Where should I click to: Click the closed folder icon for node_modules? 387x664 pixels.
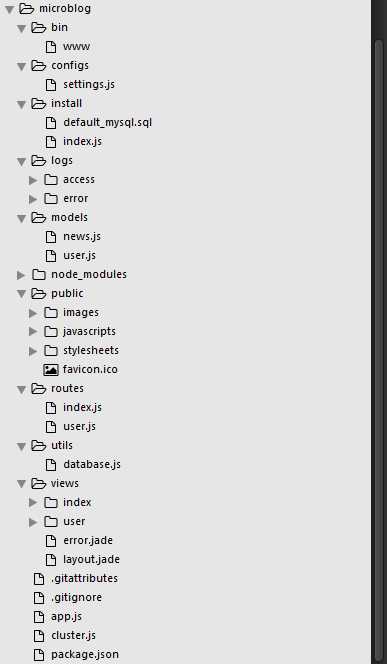(x=39, y=275)
